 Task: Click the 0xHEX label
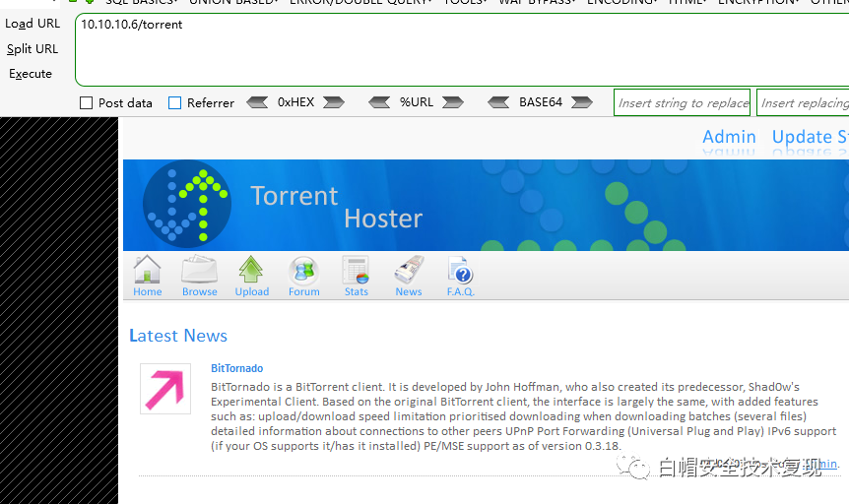click(295, 102)
